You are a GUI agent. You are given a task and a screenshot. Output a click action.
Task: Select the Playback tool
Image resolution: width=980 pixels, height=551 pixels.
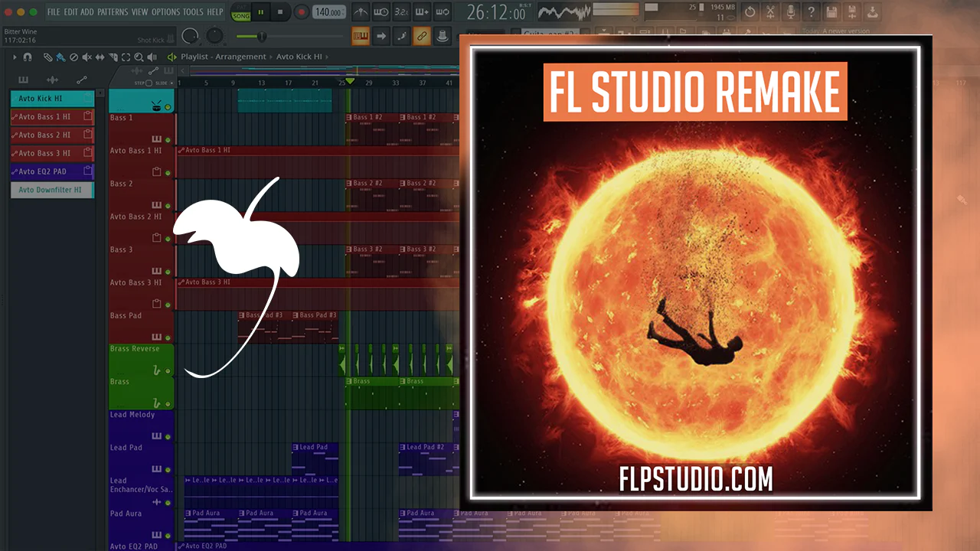pyautogui.click(x=152, y=57)
